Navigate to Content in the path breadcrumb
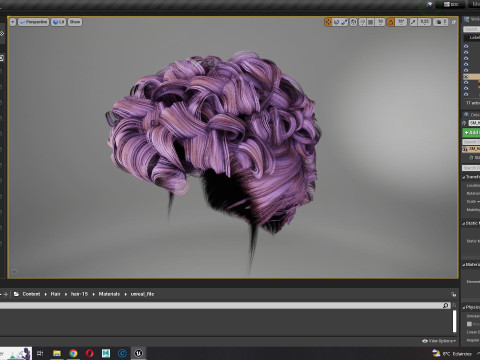480x360 pixels. coord(31,294)
